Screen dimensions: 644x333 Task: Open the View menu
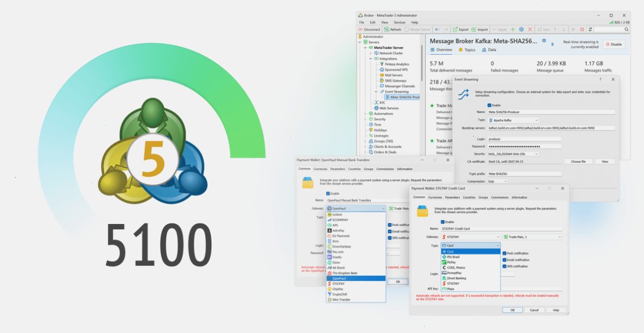385,23
